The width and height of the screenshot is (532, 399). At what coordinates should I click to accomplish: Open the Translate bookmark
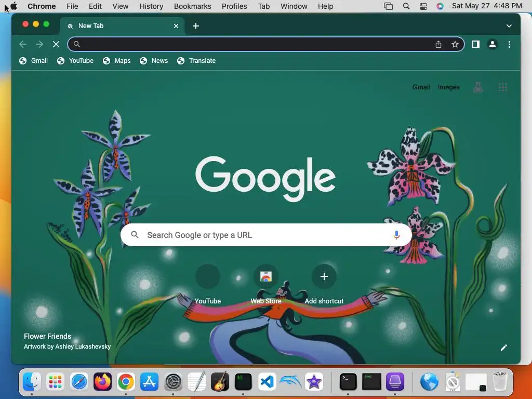tap(196, 61)
